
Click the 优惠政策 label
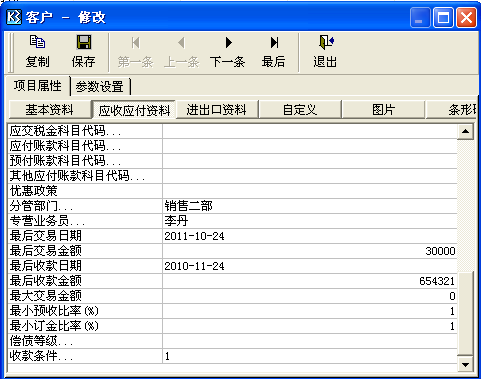pyautogui.click(x=34, y=191)
